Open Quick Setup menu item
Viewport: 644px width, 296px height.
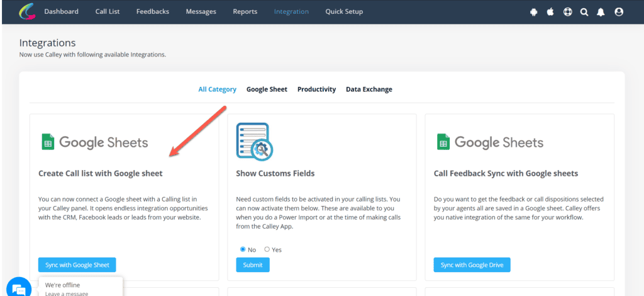point(344,11)
